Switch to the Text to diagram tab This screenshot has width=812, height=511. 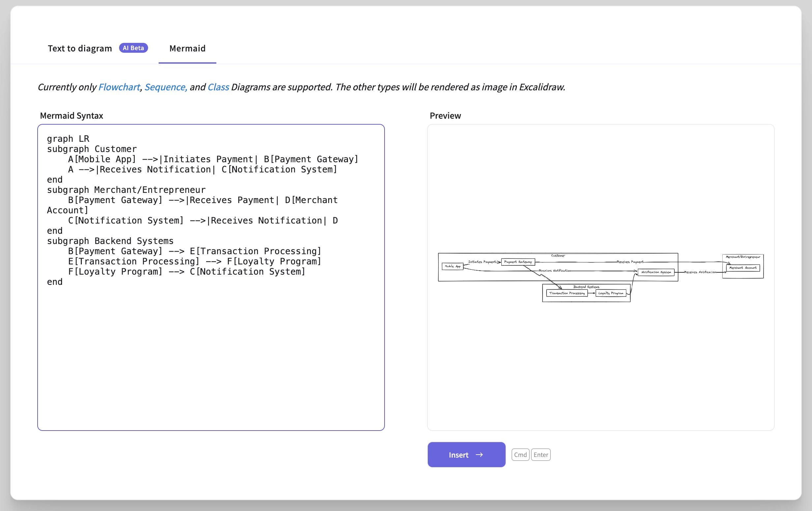coord(79,48)
